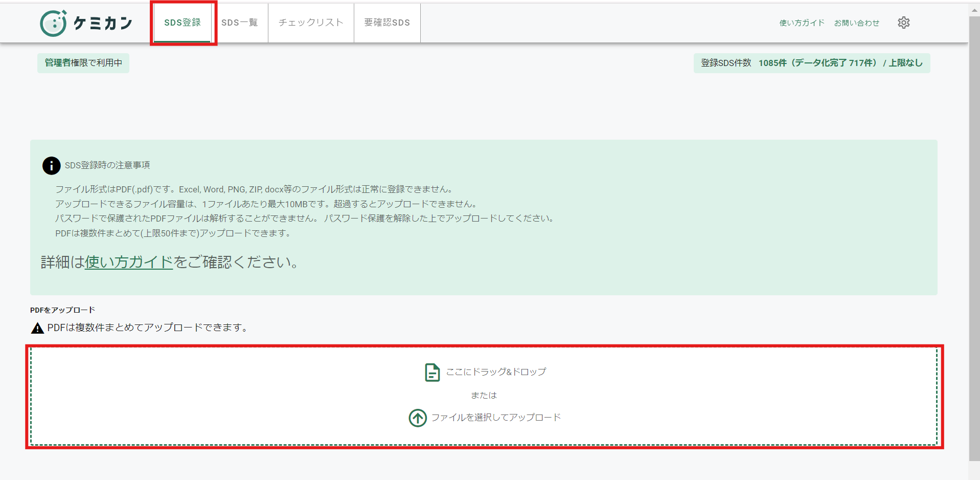Click the line about パスワードで保護されたPDF

(306, 219)
